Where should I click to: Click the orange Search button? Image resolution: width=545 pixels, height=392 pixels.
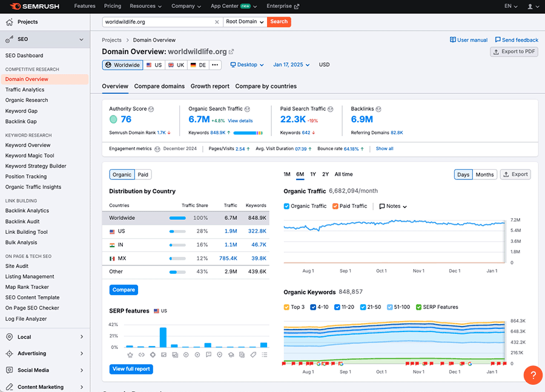click(x=279, y=22)
